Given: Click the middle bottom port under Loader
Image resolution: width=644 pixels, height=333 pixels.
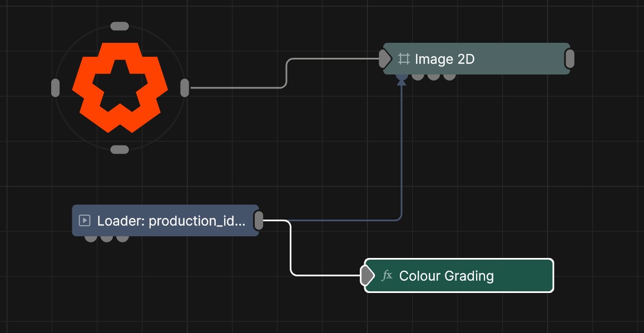Looking at the screenshot, I should (107, 238).
